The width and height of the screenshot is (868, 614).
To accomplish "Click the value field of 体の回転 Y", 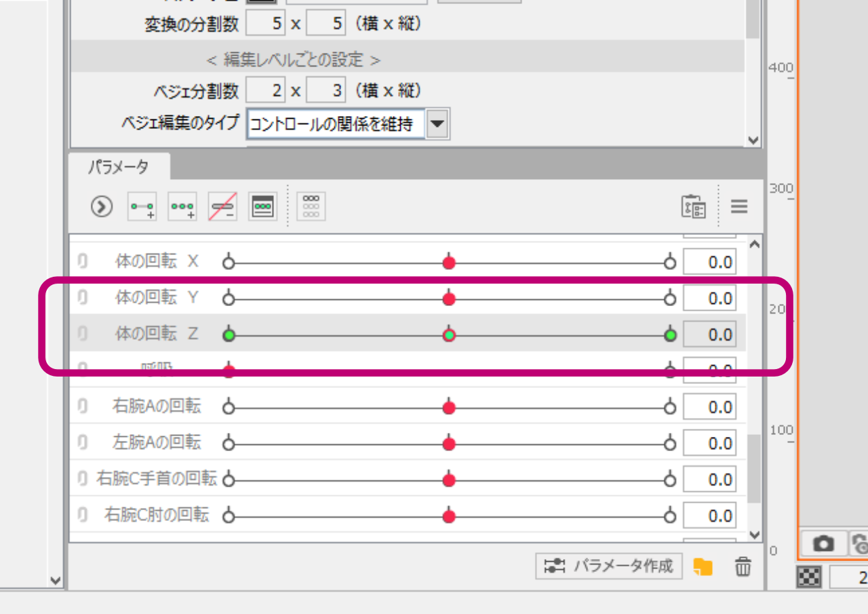I will [x=709, y=299].
